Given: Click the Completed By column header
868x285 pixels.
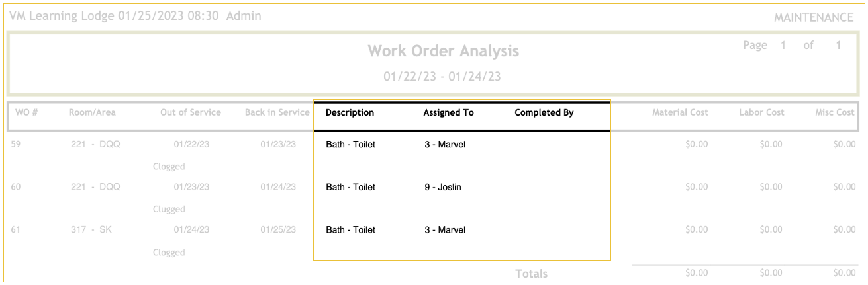Looking at the screenshot, I should (x=544, y=112).
